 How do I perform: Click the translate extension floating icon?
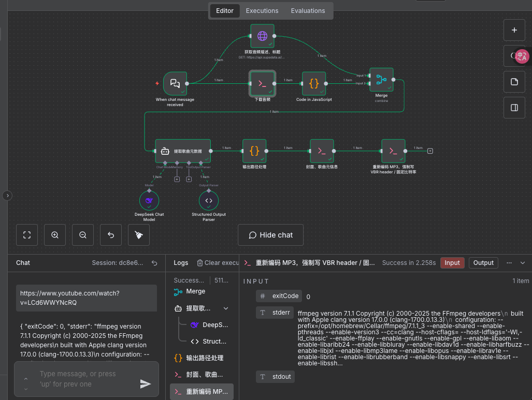coord(522,56)
